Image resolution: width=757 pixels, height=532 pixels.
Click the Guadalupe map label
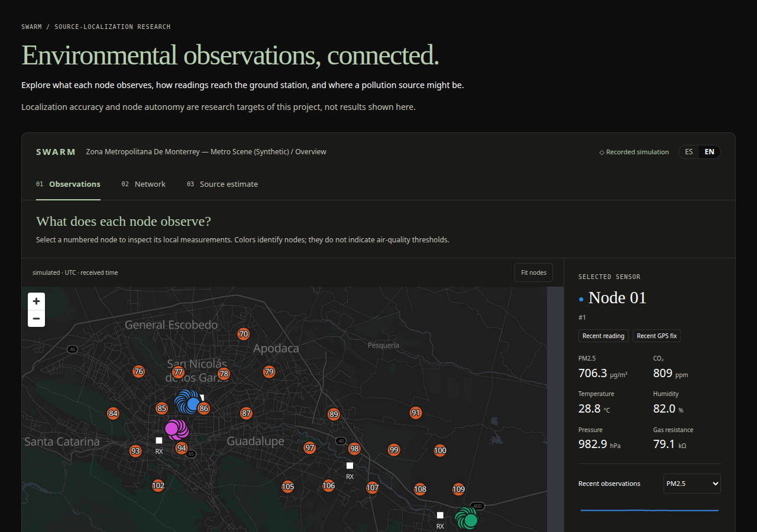tap(255, 442)
